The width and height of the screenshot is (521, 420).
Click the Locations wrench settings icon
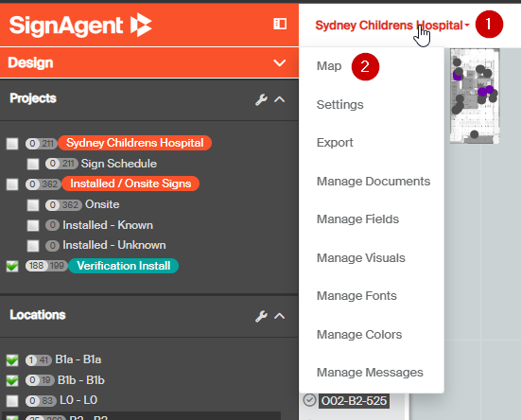coord(262,316)
